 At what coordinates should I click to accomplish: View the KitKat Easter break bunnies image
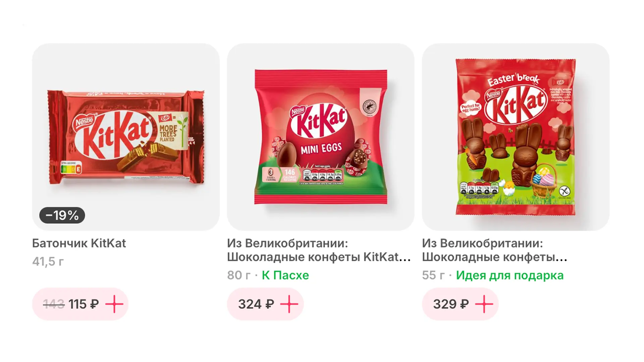click(x=516, y=137)
